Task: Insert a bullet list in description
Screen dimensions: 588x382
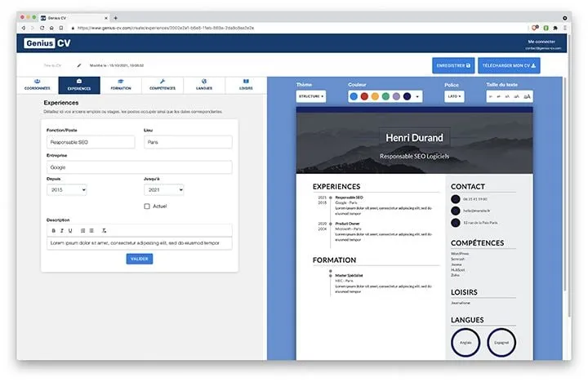Action: click(x=91, y=230)
